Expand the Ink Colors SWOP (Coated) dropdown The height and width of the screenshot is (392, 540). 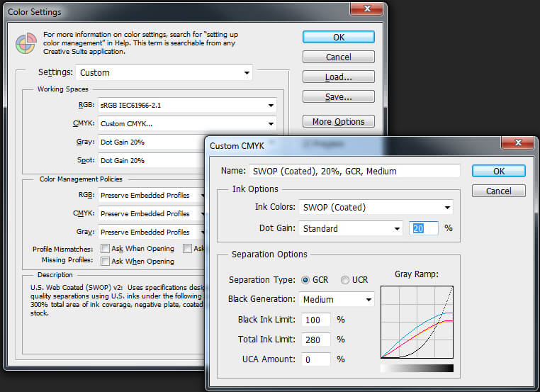[376, 208]
